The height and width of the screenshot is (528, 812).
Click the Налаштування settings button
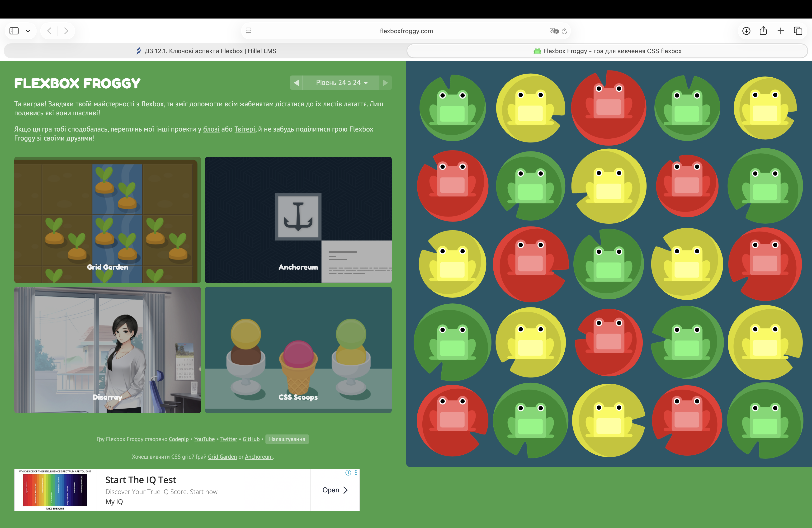coord(287,439)
